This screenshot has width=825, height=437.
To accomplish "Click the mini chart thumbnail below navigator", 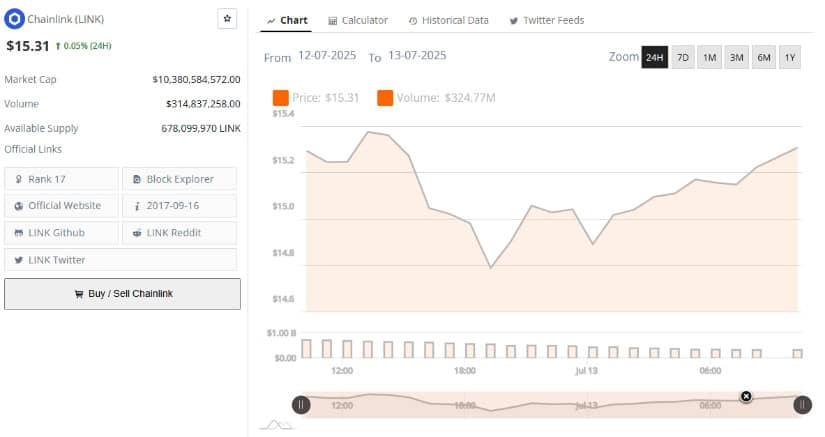I will click(277, 424).
